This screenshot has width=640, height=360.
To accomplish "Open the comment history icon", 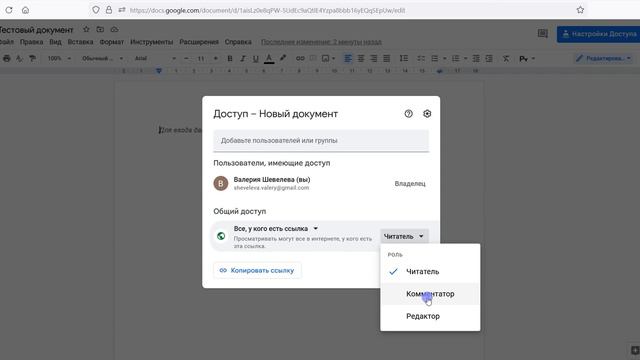I will pyautogui.click(x=542, y=33).
